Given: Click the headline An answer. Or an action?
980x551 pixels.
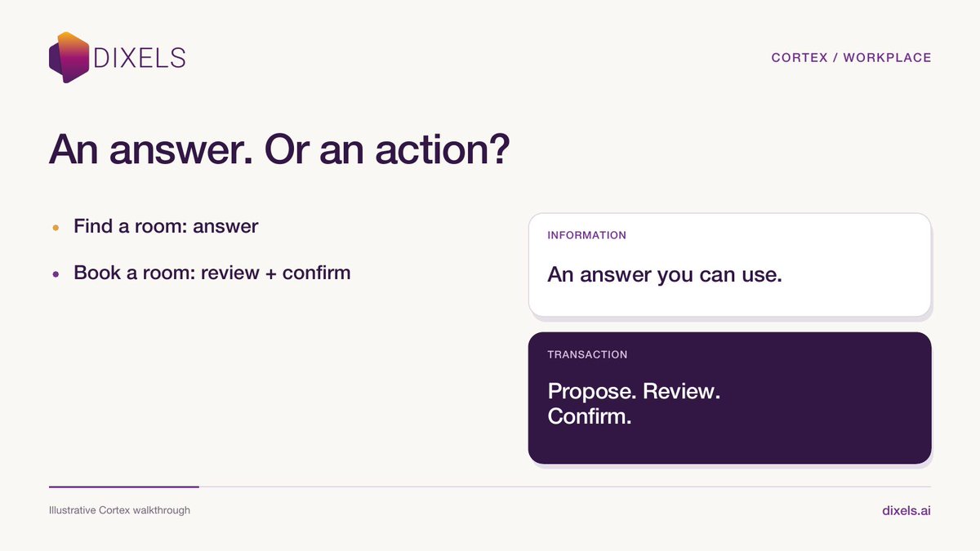Looking at the screenshot, I should [x=279, y=151].
